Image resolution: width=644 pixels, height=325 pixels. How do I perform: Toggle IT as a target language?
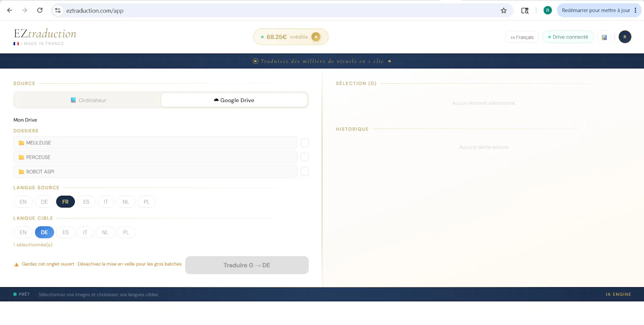click(x=85, y=232)
